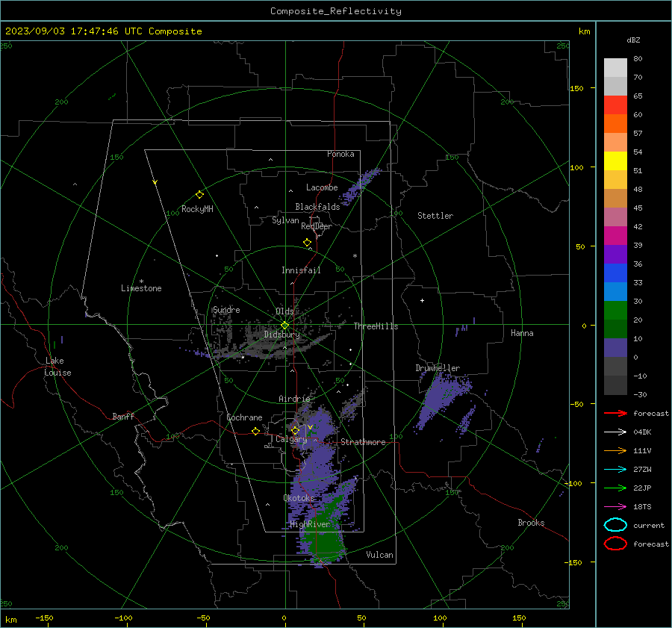
Task: Click the Lacombe label
Action: click(322, 187)
